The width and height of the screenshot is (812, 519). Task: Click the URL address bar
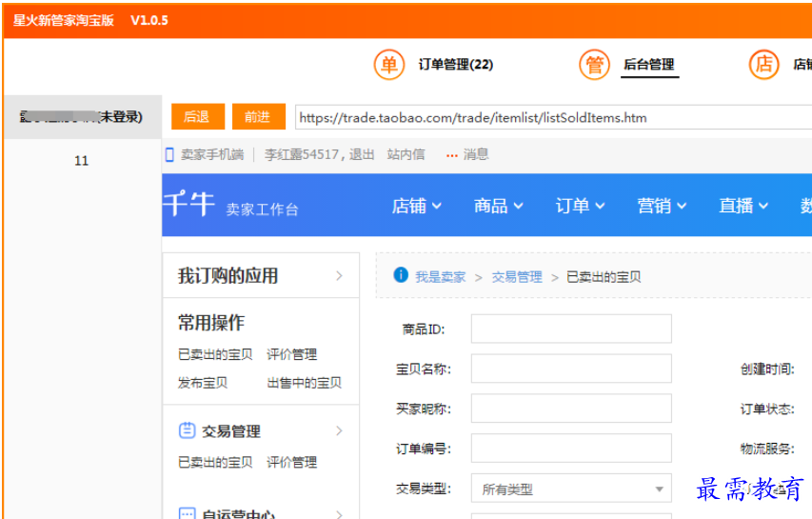pos(553,117)
